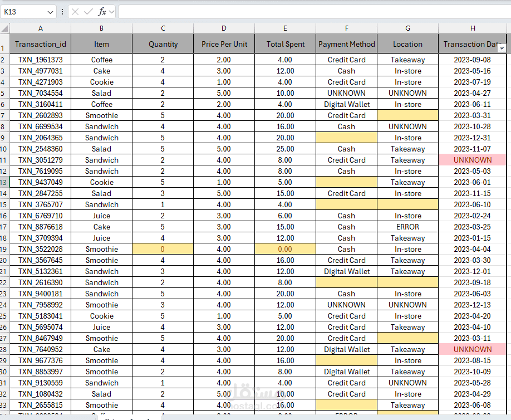Select cell TXN_7034554

[x=41, y=93]
